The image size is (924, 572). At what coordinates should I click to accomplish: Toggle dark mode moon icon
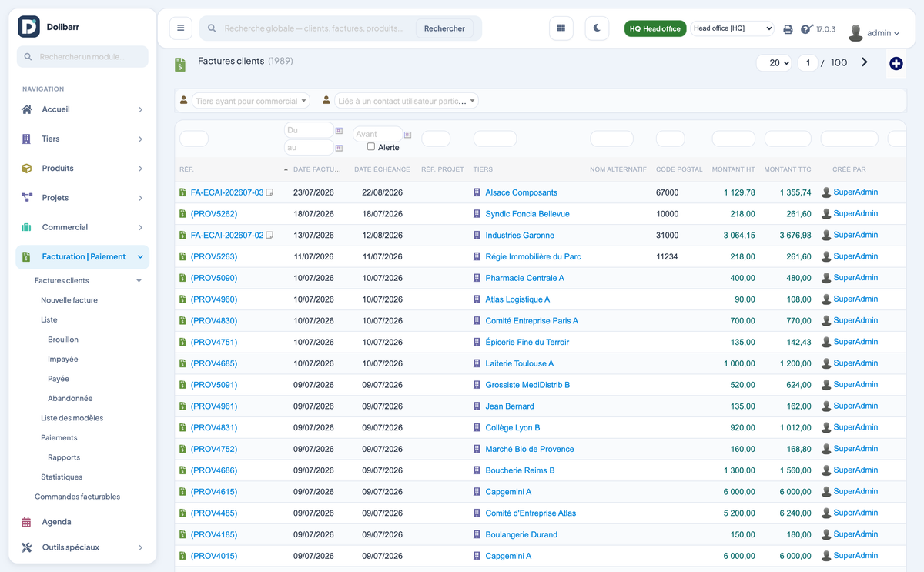coord(597,28)
